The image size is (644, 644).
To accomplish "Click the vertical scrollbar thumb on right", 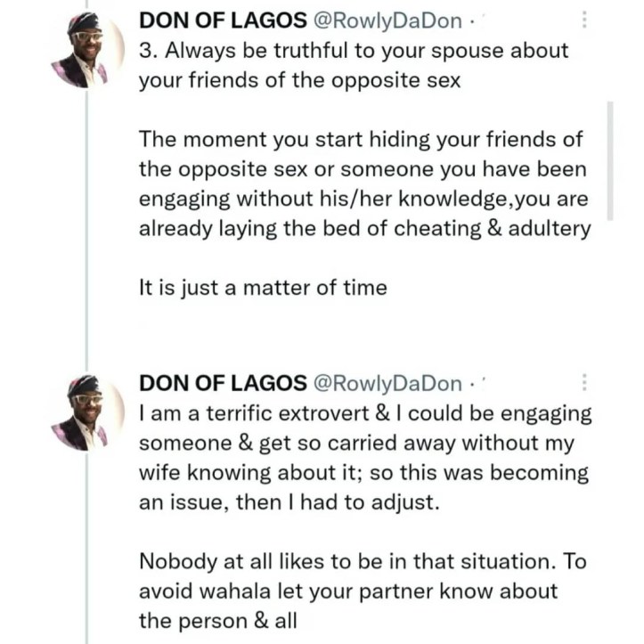I will pyautogui.click(x=610, y=160).
